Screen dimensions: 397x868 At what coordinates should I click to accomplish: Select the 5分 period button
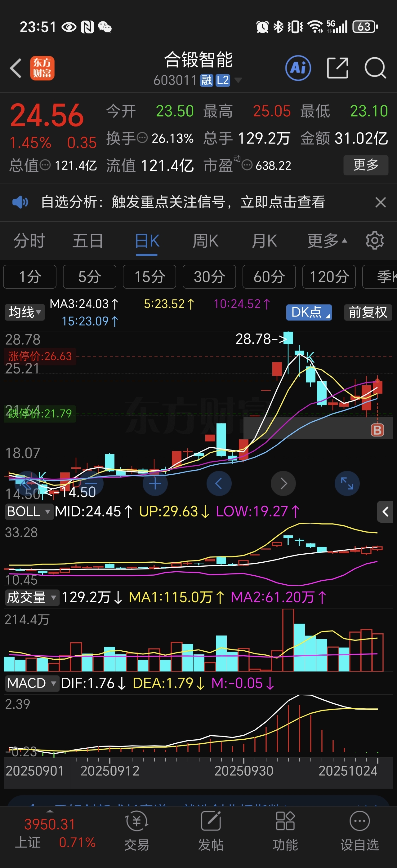click(90, 277)
